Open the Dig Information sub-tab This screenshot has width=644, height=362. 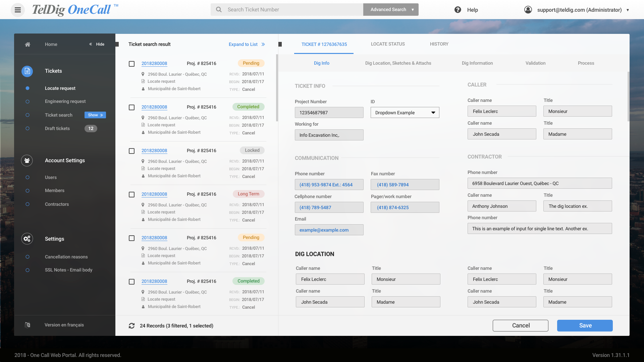[477, 63]
